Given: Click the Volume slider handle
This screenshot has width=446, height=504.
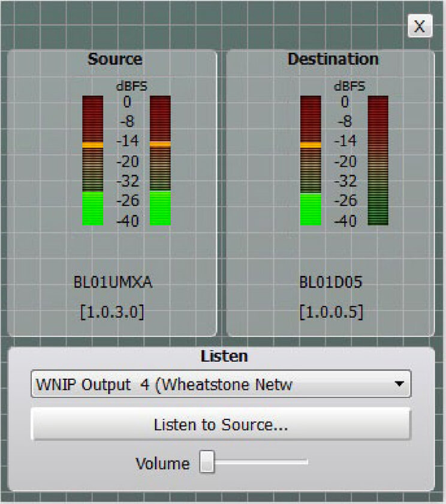Looking at the screenshot, I should point(207,461).
